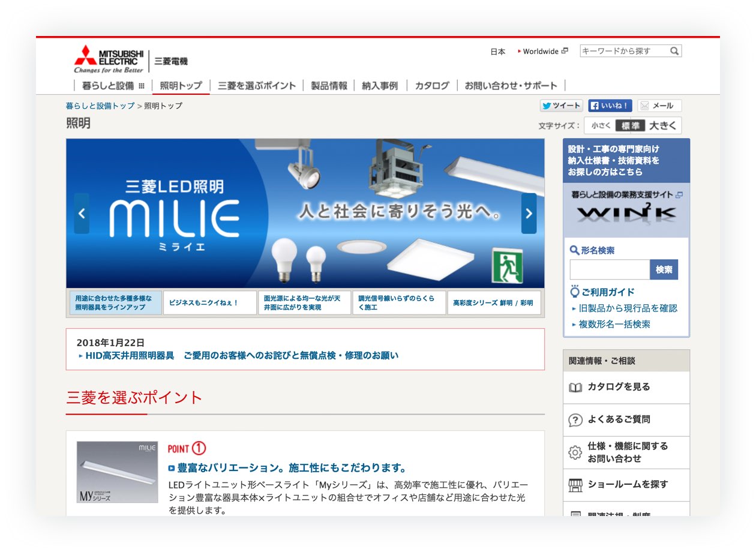The image size is (756, 552).
Task: Share via the ツイート button
Action: (x=561, y=106)
